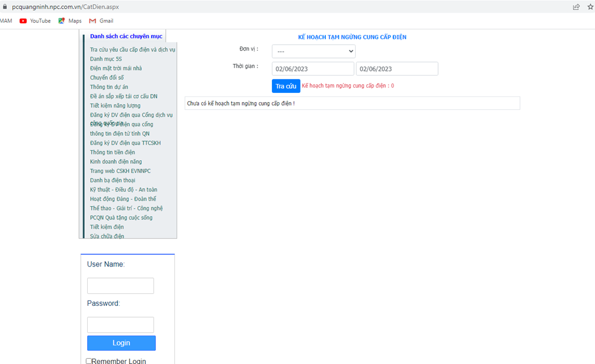Click the share page icon in address bar
The image size is (595, 364).
coord(576,7)
